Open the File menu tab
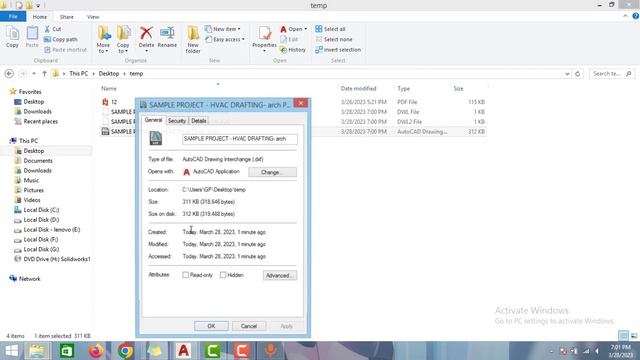This screenshot has height=360, width=640. (x=13, y=16)
